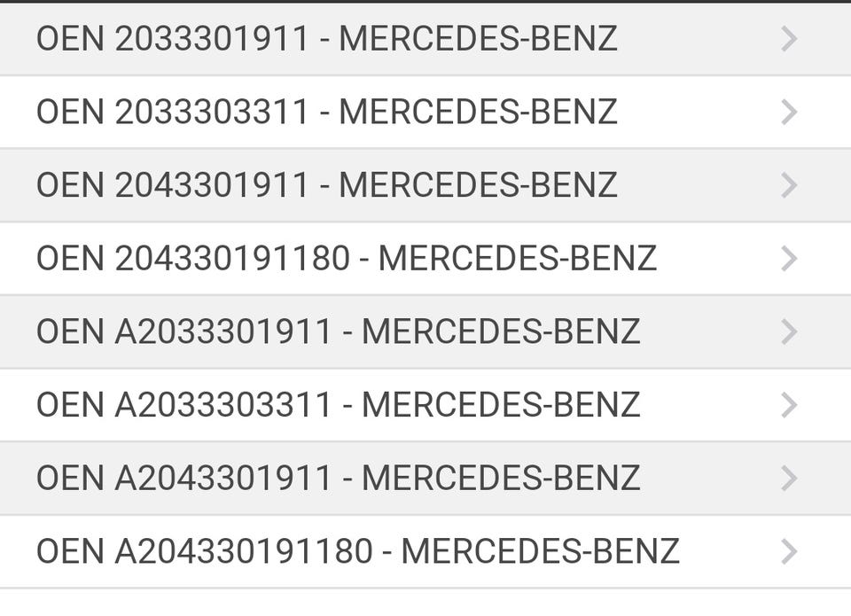Screen dimensions: 851x616
Task: Tap the arrow icon for OEN 2033303311
Action: tap(789, 113)
